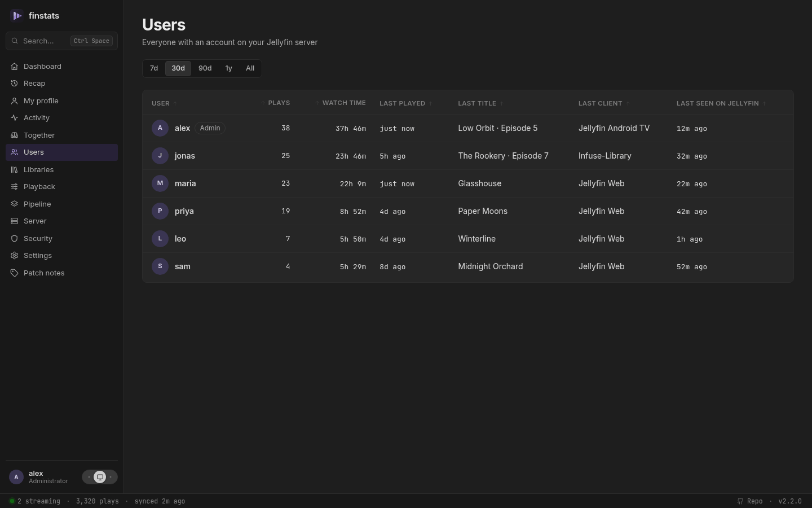Viewport: 812px width, 508px height.
Task: Select the 1y time range
Action: coord(229,68)
